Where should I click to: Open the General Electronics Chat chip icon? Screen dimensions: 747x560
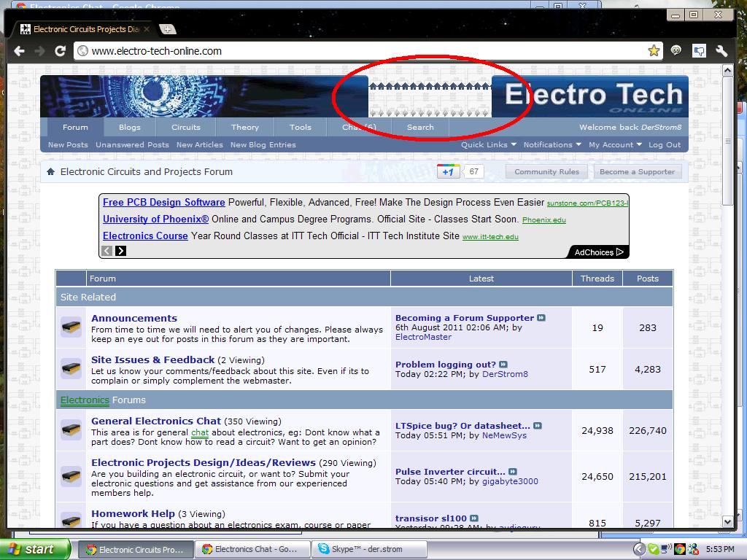tap(71, 430)
